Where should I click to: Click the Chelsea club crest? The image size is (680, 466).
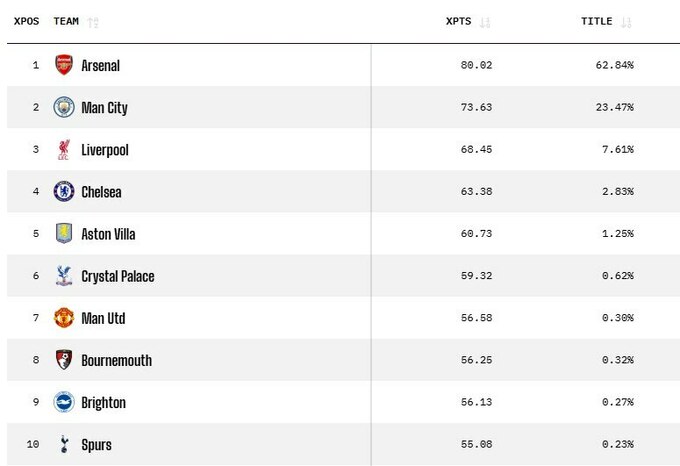click(64, 192)
